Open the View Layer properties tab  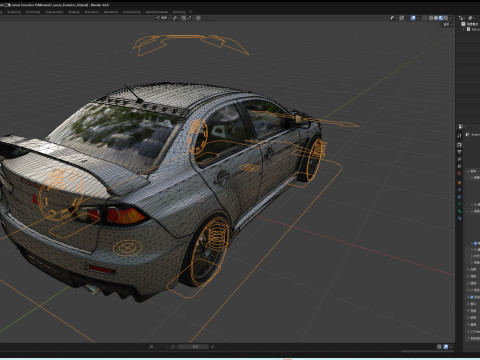coord(459,159)
